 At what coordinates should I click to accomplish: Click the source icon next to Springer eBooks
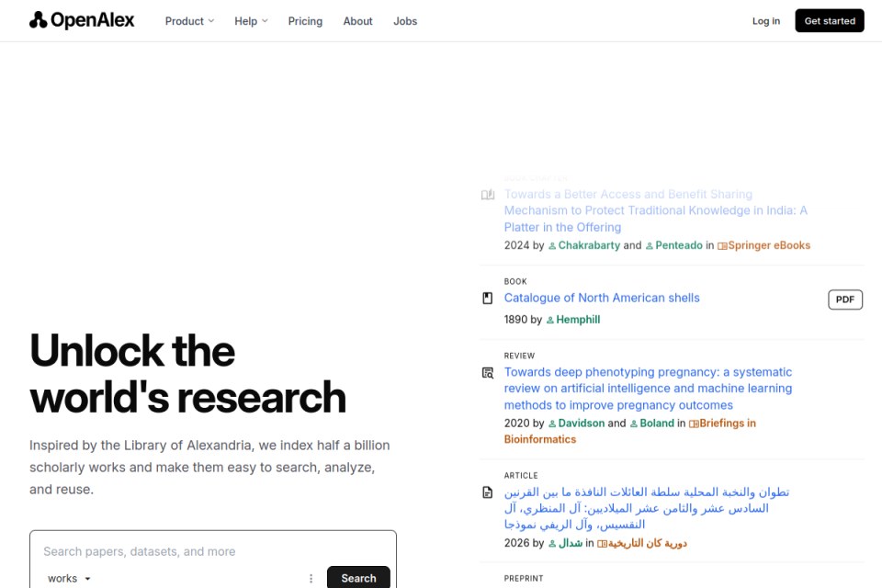coord(722,246)
